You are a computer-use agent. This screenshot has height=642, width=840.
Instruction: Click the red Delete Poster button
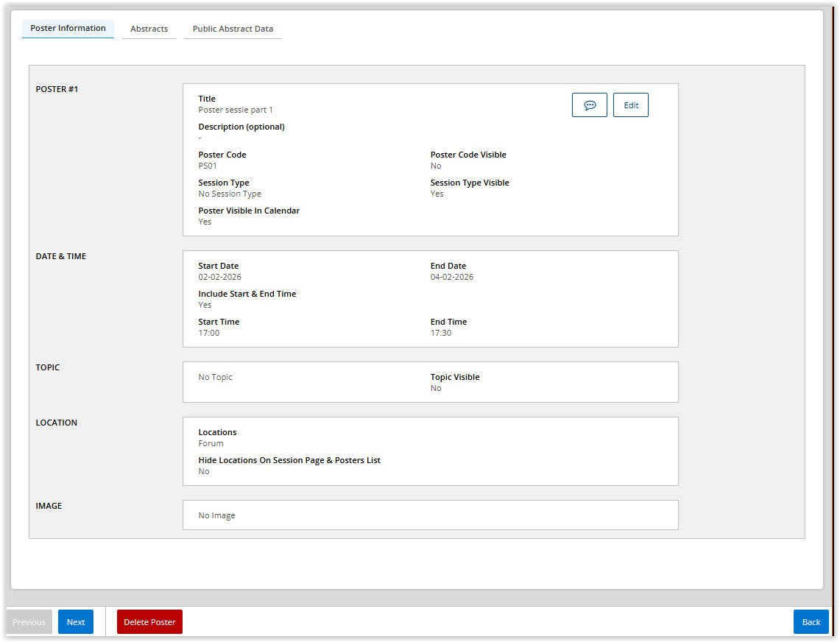coord(149,622)
